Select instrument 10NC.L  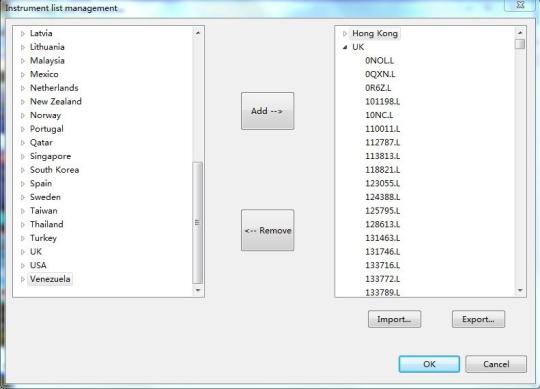click(x=379, y=115)
